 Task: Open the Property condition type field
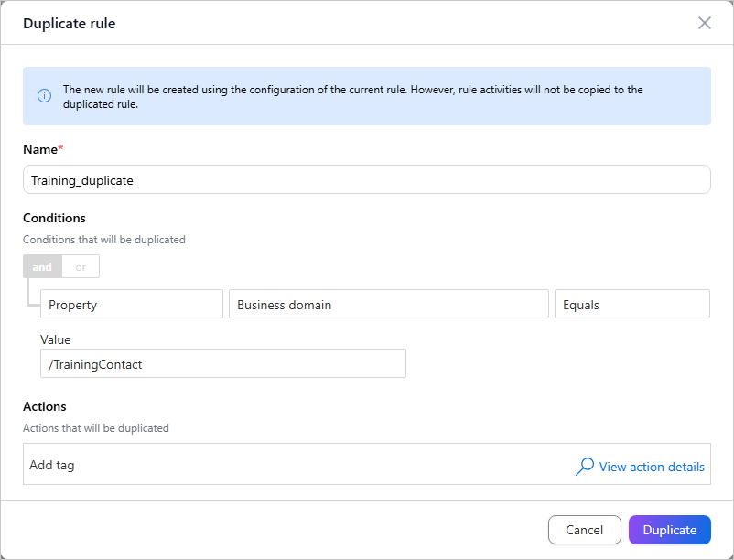point(132,304)
